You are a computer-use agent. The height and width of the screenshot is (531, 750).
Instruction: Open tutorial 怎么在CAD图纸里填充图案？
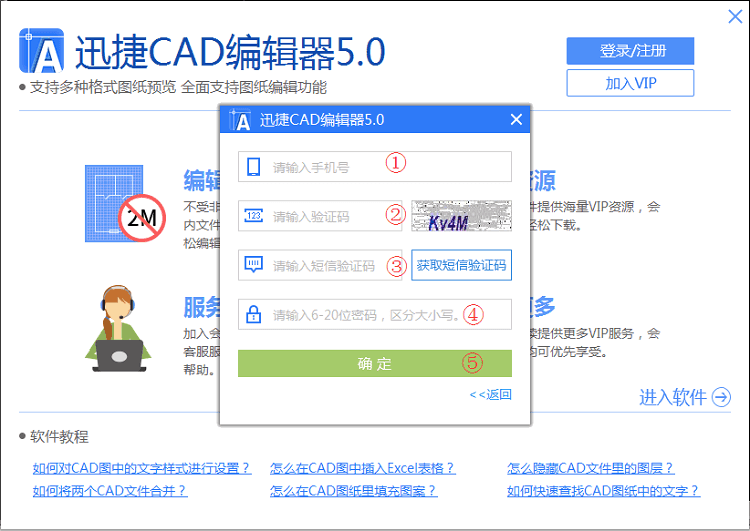tap(353, 490)
